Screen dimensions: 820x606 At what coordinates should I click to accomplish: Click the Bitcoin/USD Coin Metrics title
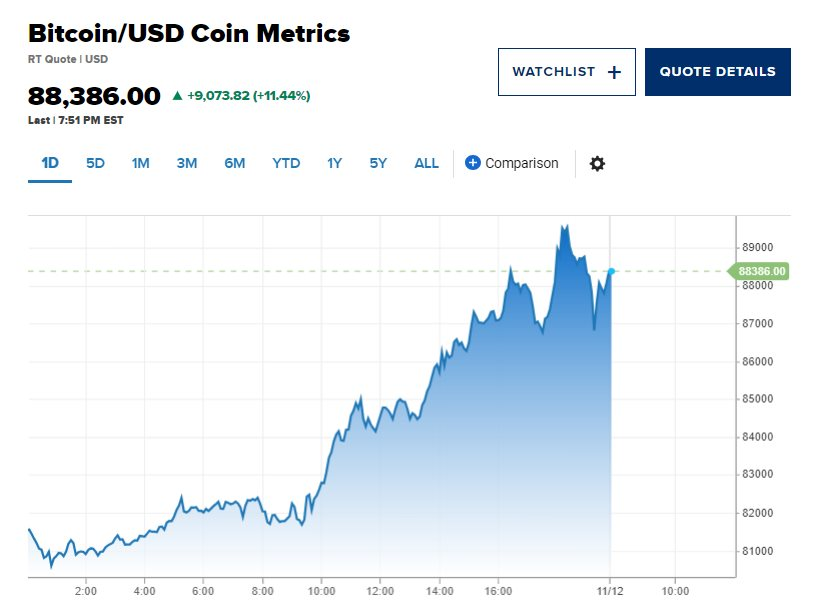(189, 33)
